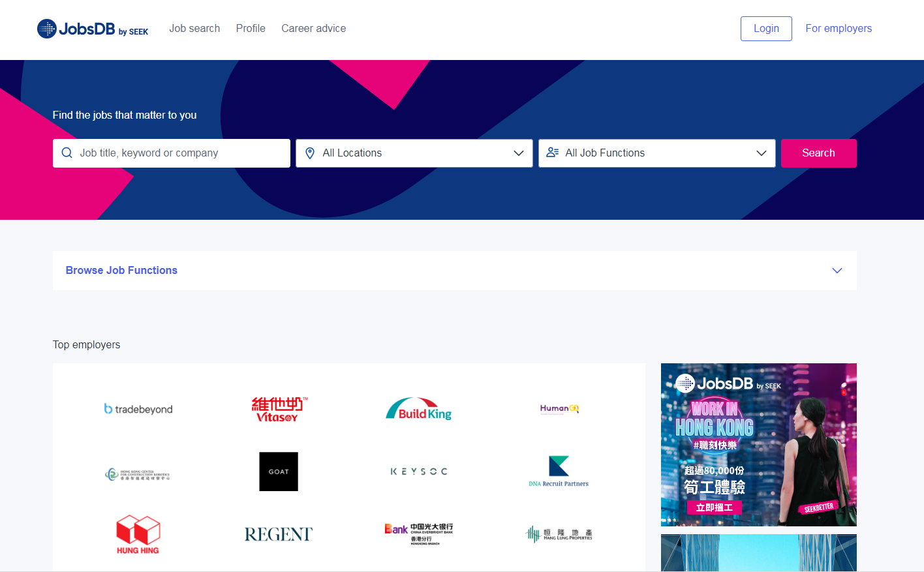The width and height of the screenshot is (924, 572).
Task: Click the Login button
Action: click(766, 29)
